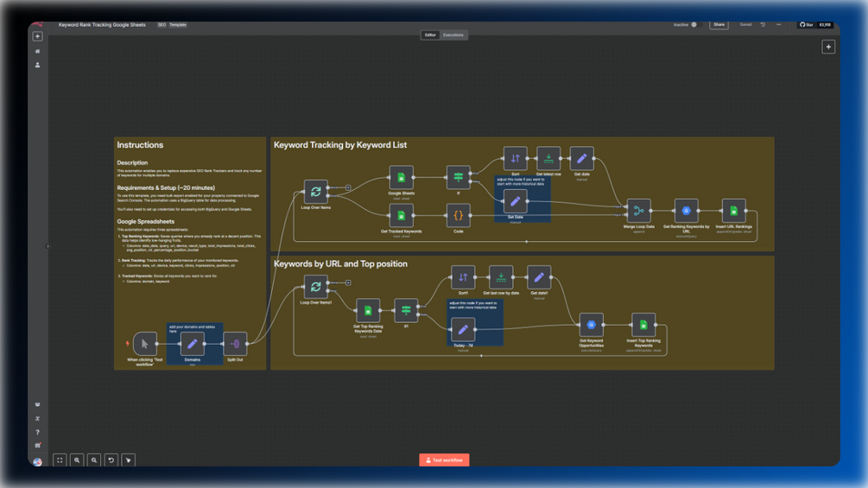Click the Loop Over Items node
Viewport: 868px width, 488px height.
pyautogui.click(x=315, y=192)
